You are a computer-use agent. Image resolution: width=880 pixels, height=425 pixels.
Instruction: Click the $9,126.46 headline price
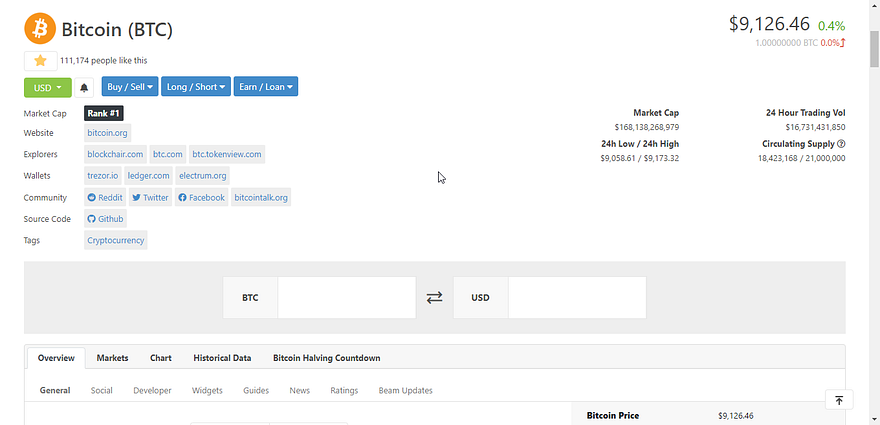769,24
